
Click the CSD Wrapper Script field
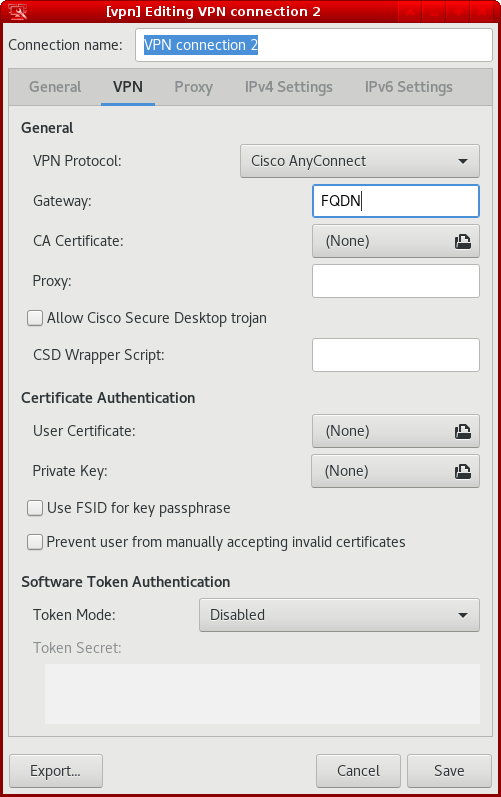[x=396, y=355]
